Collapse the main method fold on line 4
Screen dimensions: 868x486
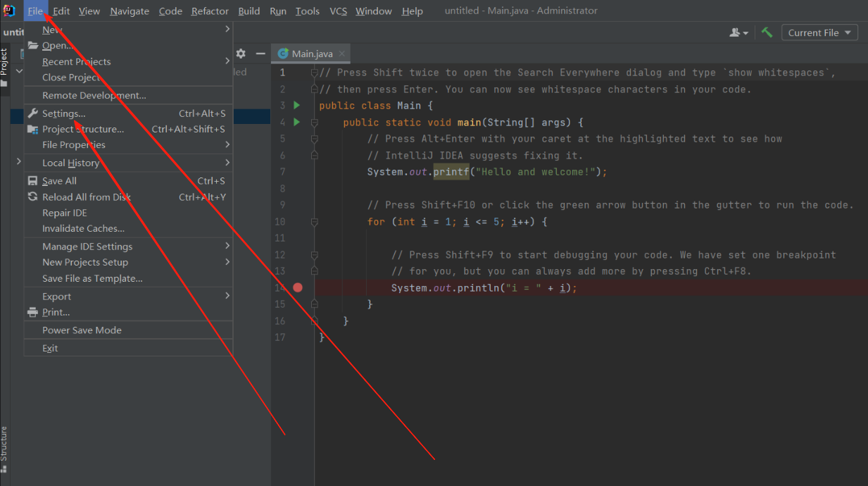click(x=315, y=123)
